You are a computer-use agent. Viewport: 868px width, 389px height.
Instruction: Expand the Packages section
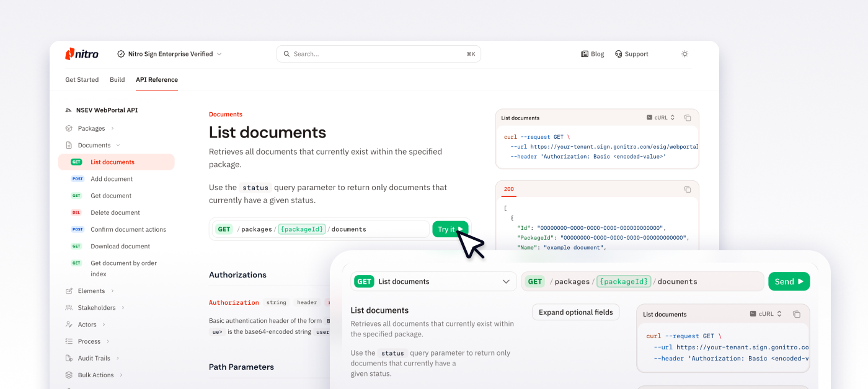[x=112, y=128]
